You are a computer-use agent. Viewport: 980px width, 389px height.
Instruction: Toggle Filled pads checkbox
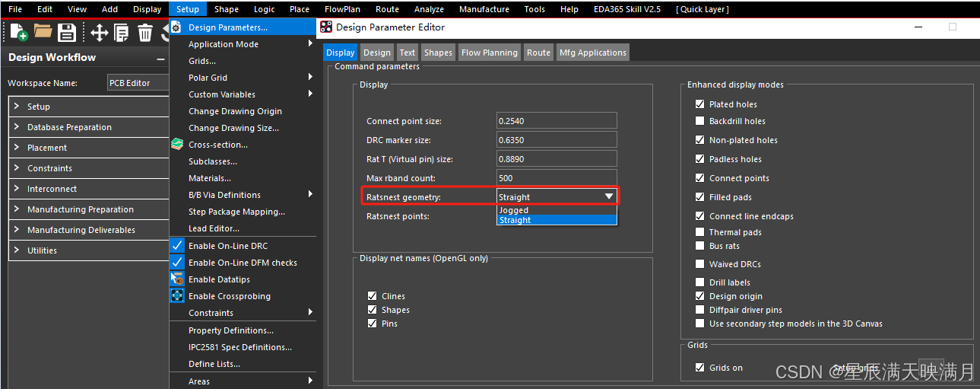(700, 197)
